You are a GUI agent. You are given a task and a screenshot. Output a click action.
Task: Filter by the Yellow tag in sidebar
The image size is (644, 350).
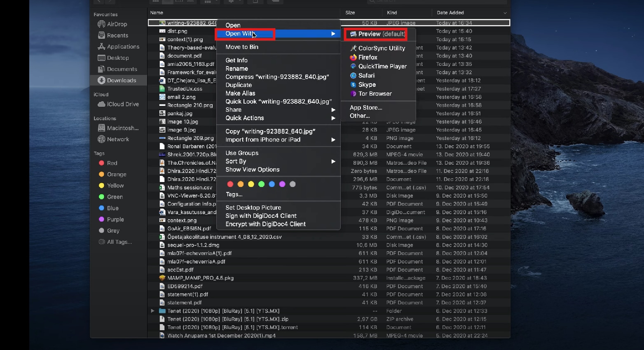point(111,186)
